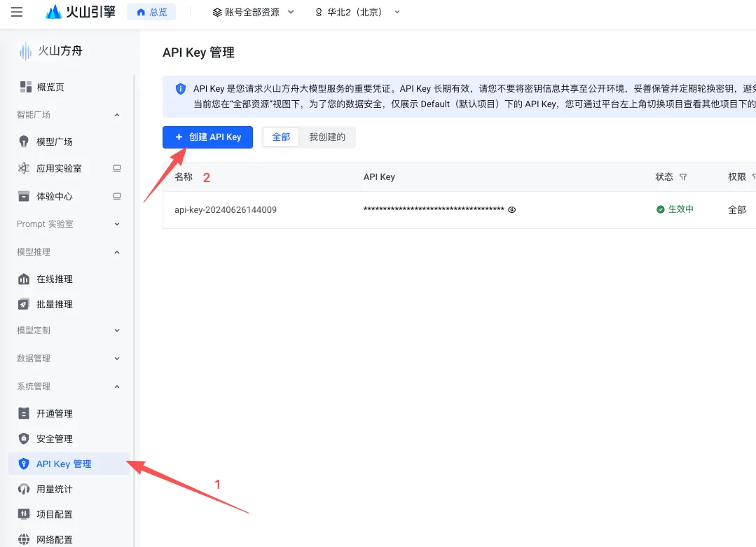Open the hamburger navigation menu

(x=17, y=12)
